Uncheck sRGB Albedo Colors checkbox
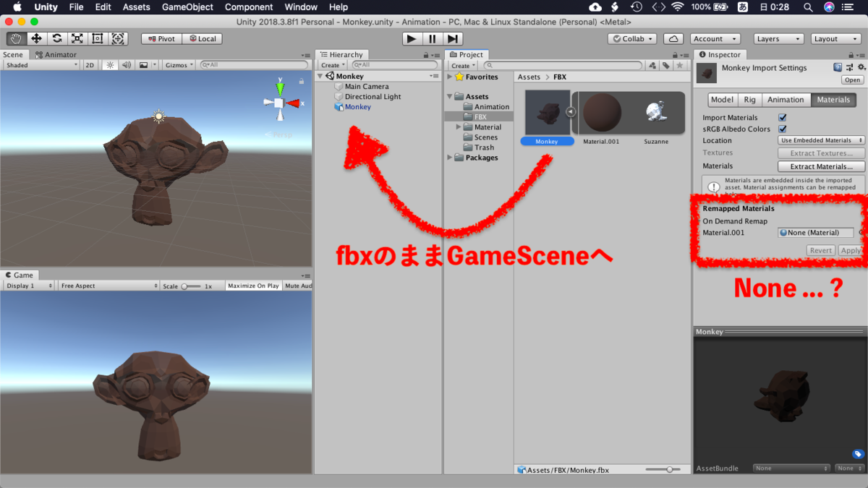This screenshot has height=488, width=868. tap(782, 129)
